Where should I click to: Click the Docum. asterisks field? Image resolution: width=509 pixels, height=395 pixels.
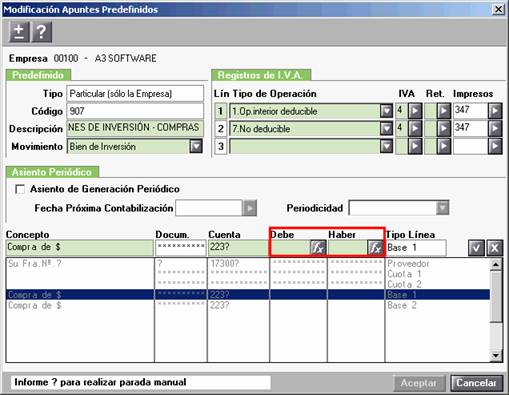181,248
